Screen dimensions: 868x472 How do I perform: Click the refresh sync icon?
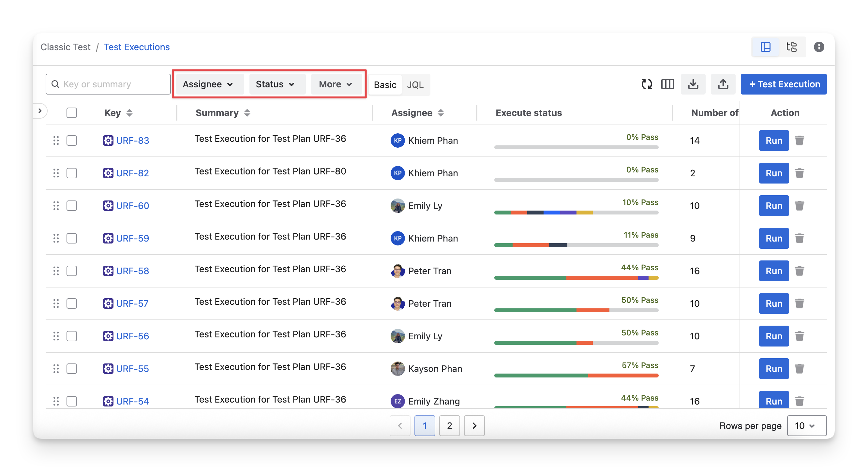click(x=646, y=84)
